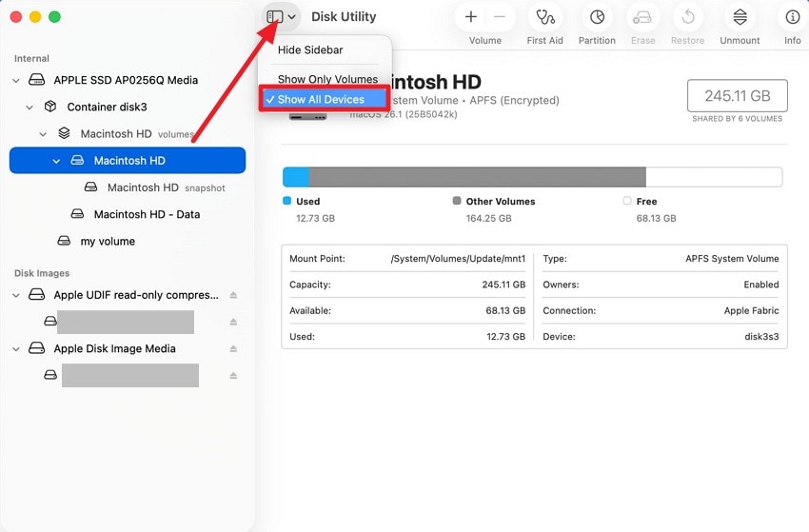Click the Owners value Enabled
Screen dimensions: 809x532
(761, 285)
